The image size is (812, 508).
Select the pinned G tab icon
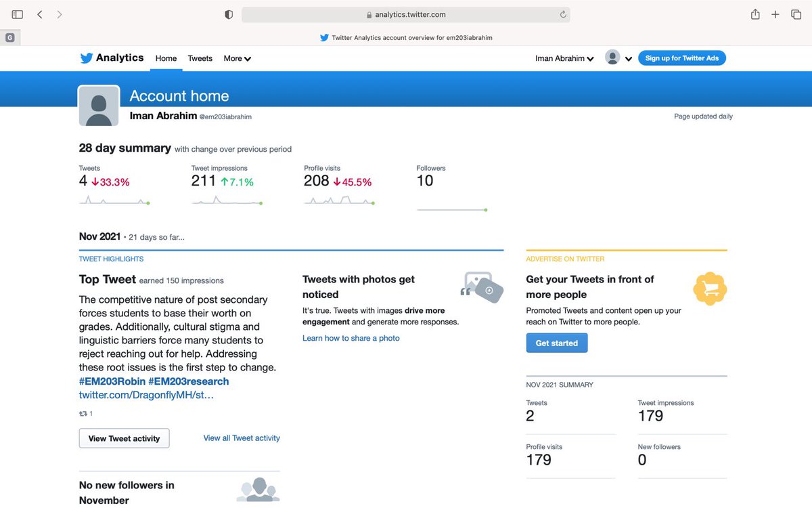(x=10, y=38)
